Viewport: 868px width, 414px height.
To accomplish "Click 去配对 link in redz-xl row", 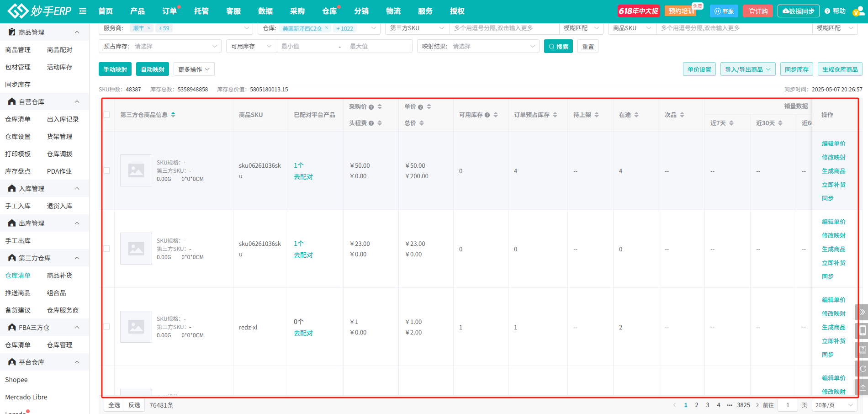I will coord(303,333).
